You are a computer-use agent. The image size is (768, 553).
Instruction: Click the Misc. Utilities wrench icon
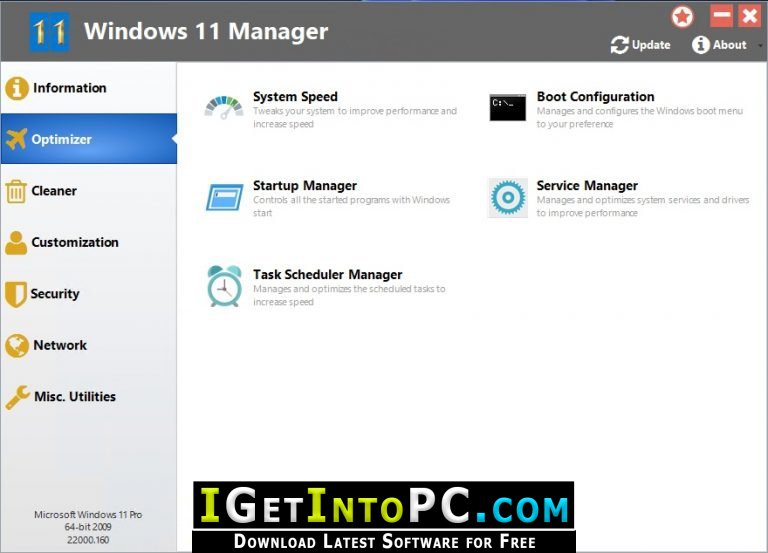(x=18, y=397)
